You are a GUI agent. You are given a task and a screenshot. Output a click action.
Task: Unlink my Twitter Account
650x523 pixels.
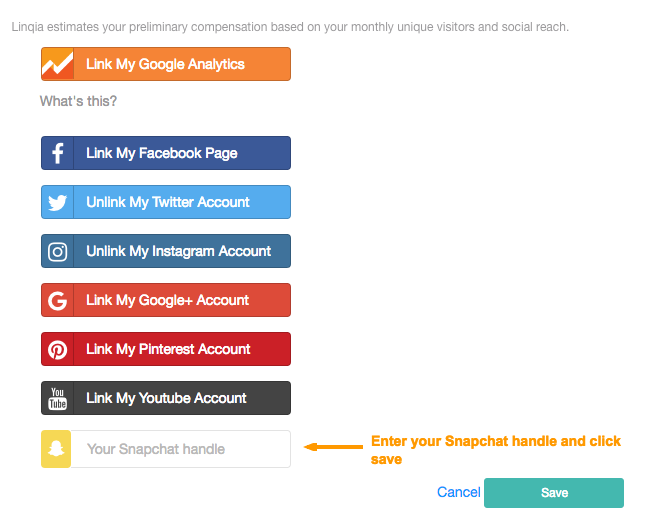click(166, 202)
